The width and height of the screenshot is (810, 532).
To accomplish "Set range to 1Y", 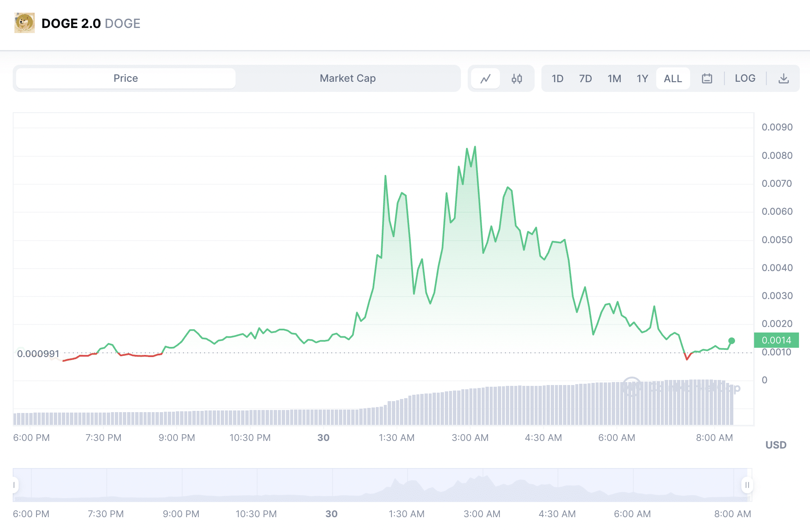I will coord(642,78).
